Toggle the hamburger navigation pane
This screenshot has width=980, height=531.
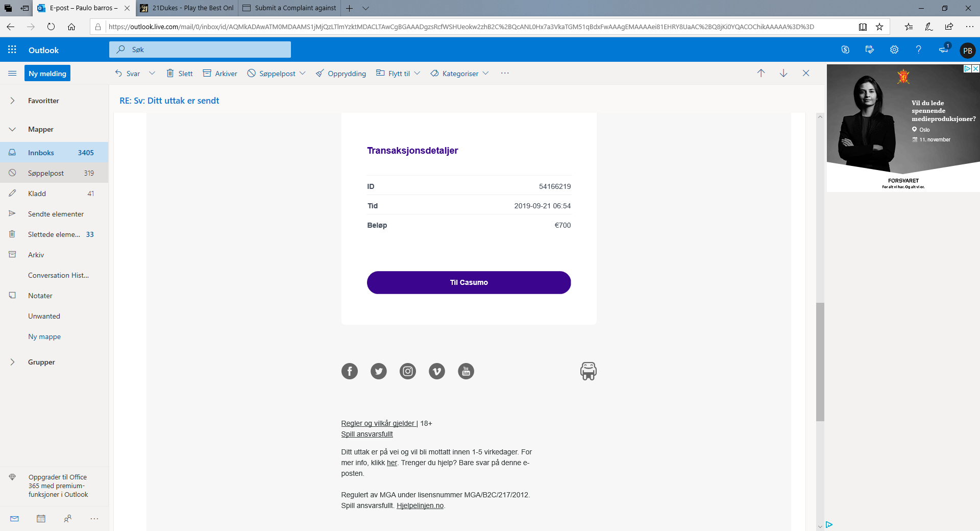tap(12, 73)
